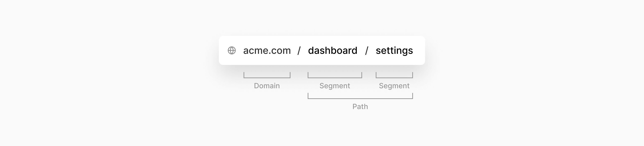The width and height of the screenshot is (644, 146).
Task: Click the "acme" part of the domain
Action: (255, 51)
